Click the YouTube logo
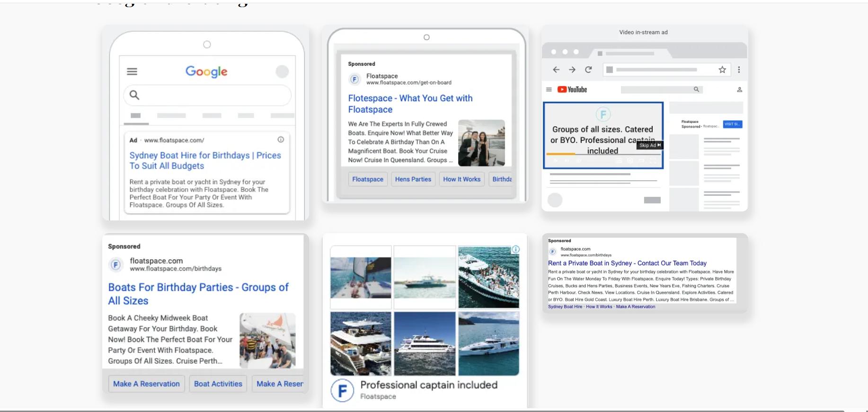868x412 pixels. click(x=572, y=89)
